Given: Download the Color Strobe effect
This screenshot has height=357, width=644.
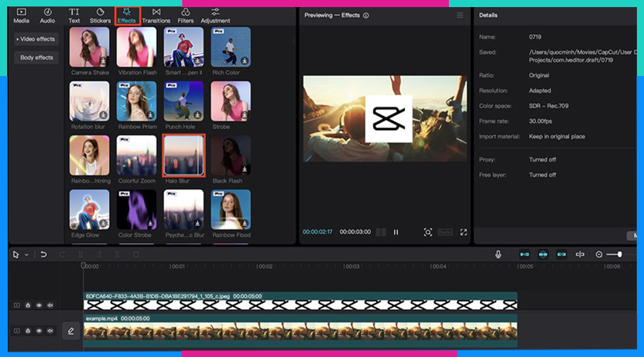Looking at the screenshot, I should tap(150, 223).
